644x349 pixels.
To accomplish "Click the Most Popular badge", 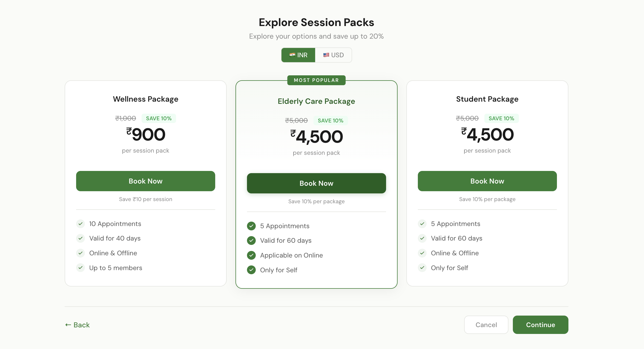I will point(316,80).
